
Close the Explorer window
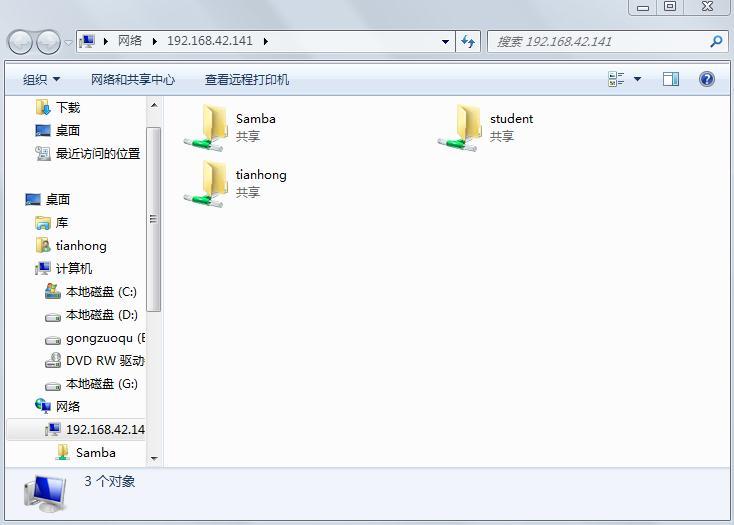click(x=707, y=7)
